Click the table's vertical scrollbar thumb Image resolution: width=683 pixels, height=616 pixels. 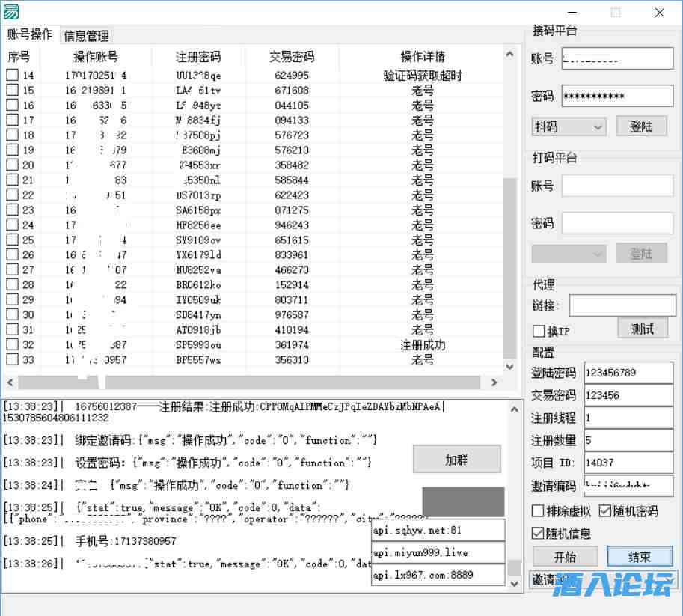coord(509,268)
